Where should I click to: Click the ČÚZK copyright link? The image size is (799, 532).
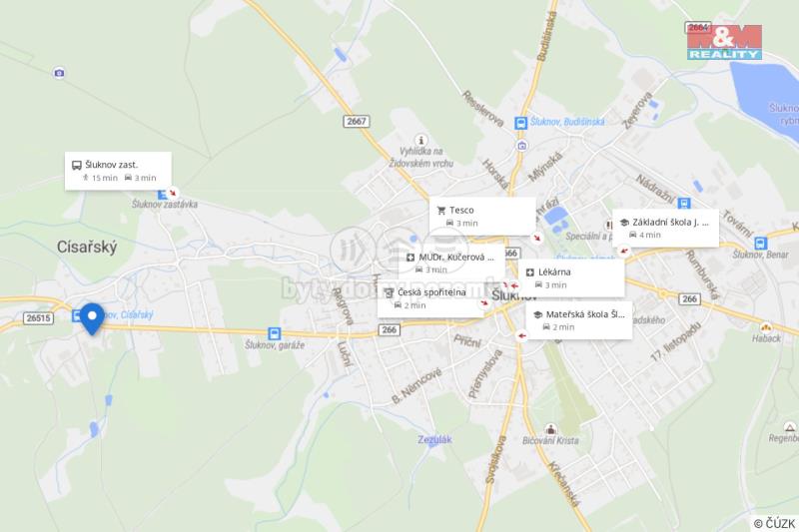[775, 523]
